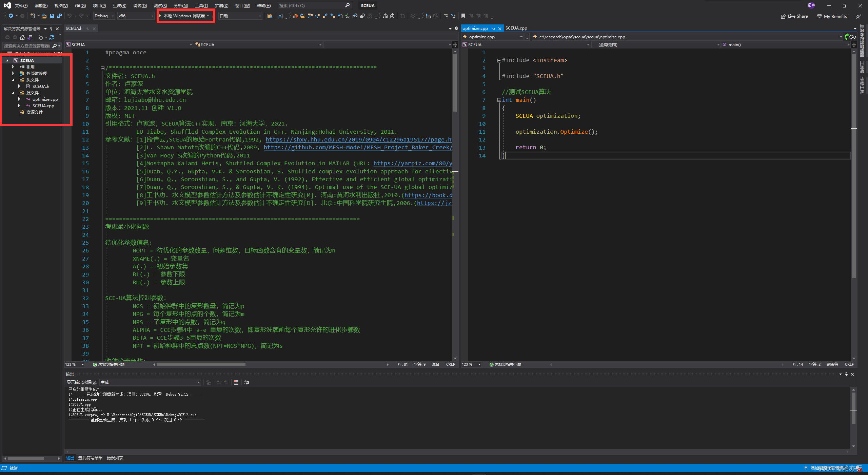Open the 生成(B) build menu
Image resolution: width=868 pixels, height=475 pixels.
click(x=119, y=5)
